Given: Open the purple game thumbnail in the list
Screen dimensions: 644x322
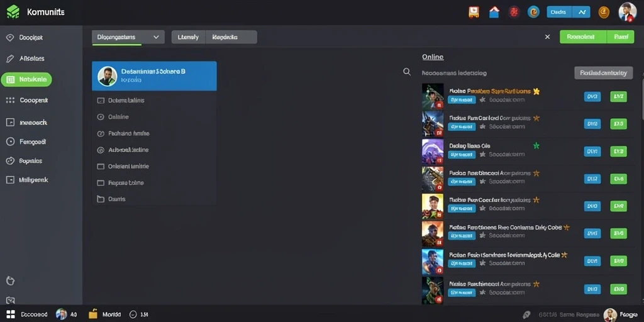Looking at the screenshot, I should 433,150.
